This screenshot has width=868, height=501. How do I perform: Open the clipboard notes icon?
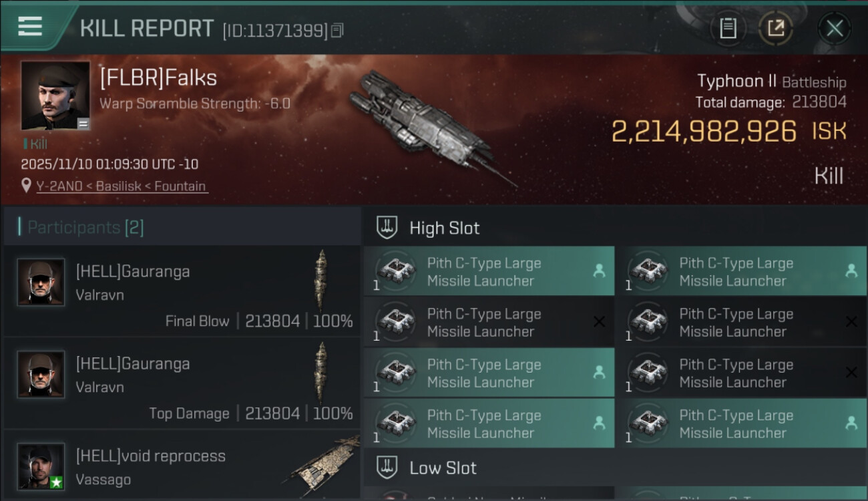tap(728, 28)
